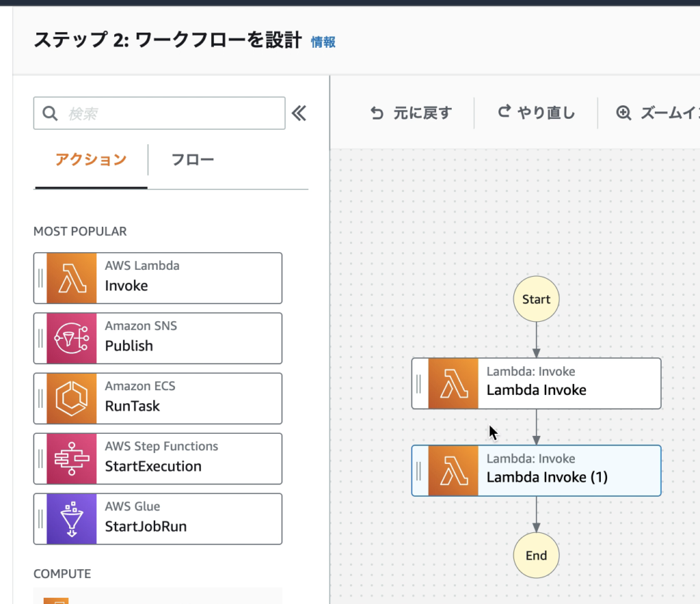The width and height of the screenshot is (700, 604).
Task: Click the redo arrow icon
Action: [x=504, y=111]
